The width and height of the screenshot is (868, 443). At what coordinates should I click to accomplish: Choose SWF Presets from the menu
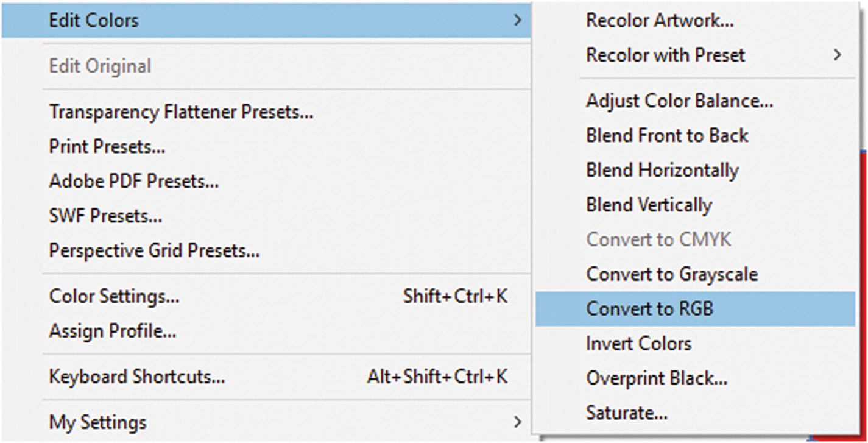click(105, 216)
